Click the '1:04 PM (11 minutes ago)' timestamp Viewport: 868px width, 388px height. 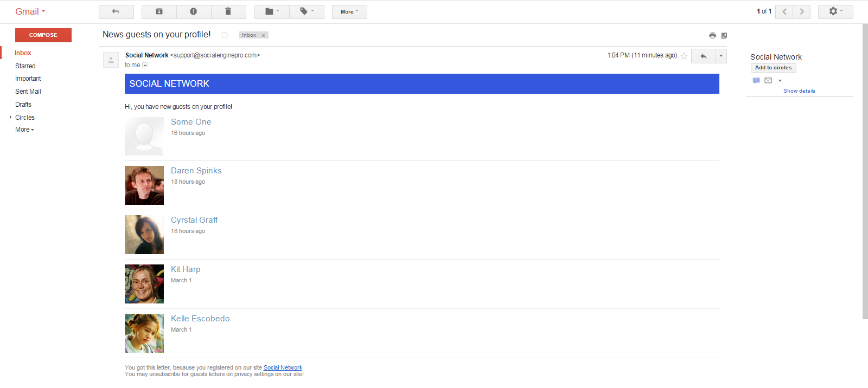pos(642,55)
